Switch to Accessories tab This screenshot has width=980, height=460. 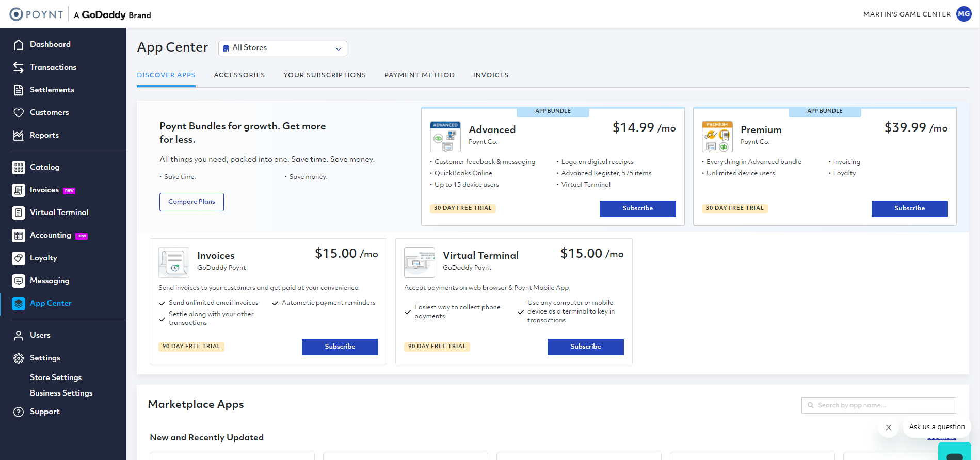(x=239, y=75)
